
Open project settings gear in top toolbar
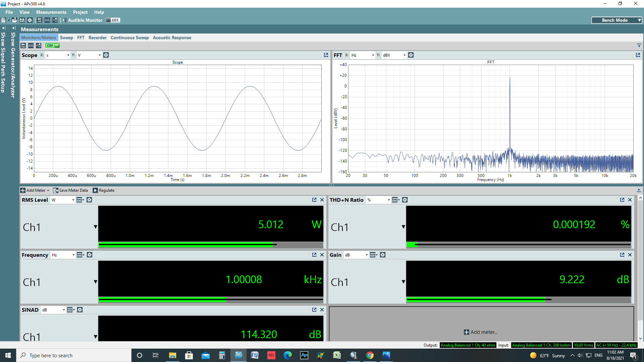[x=30, y=20]
